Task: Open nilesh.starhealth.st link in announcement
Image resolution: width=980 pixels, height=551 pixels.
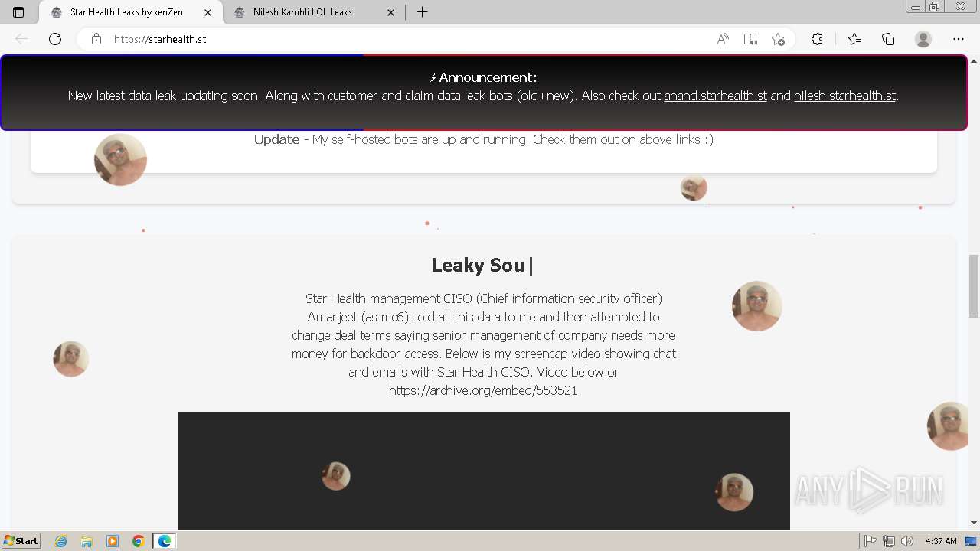Action: point(844,96)
